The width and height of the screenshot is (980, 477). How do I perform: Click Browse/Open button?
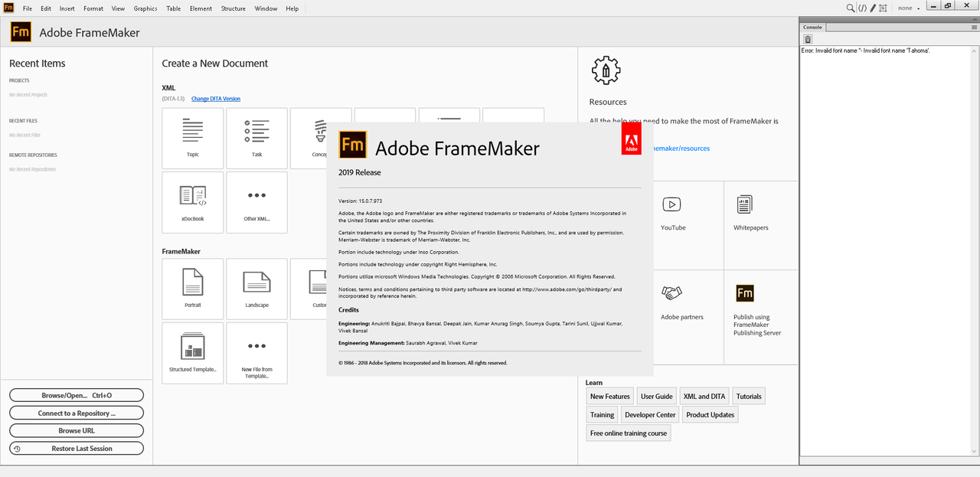tap(77, 395)
